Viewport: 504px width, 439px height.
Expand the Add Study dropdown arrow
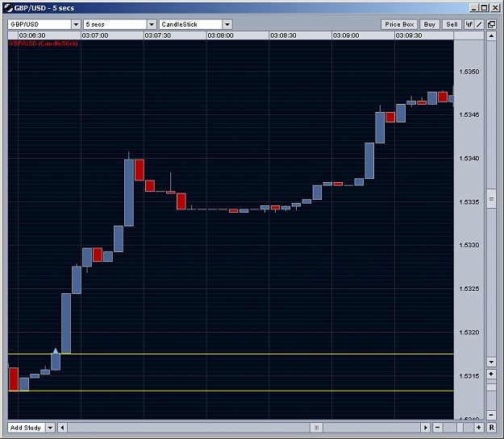point(50,428)
